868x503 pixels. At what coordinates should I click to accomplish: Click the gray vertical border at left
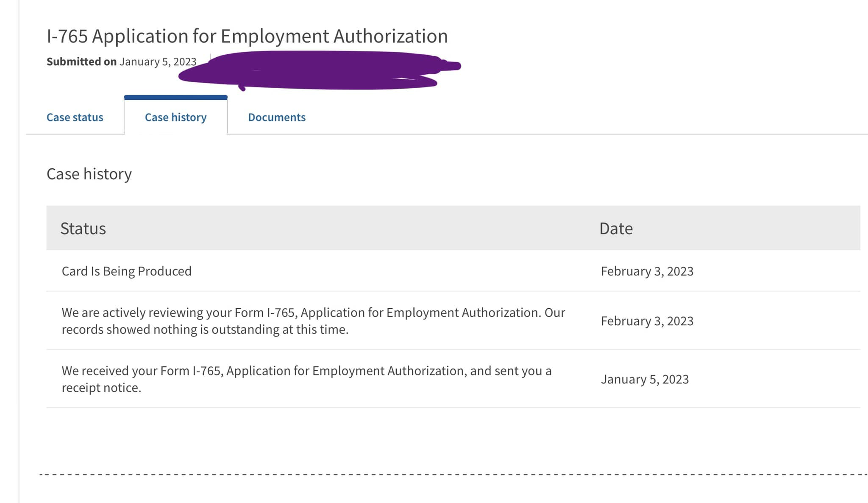(19, 251)
